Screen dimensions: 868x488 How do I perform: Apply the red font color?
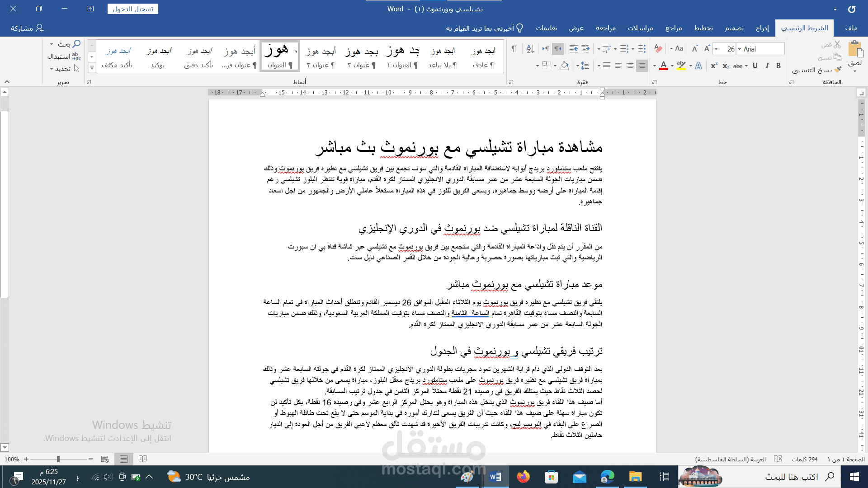tap(664, 66)
